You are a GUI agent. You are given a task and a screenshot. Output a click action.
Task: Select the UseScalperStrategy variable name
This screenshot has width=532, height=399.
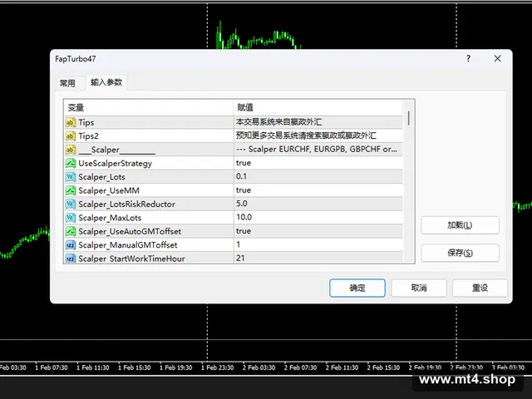115,164
